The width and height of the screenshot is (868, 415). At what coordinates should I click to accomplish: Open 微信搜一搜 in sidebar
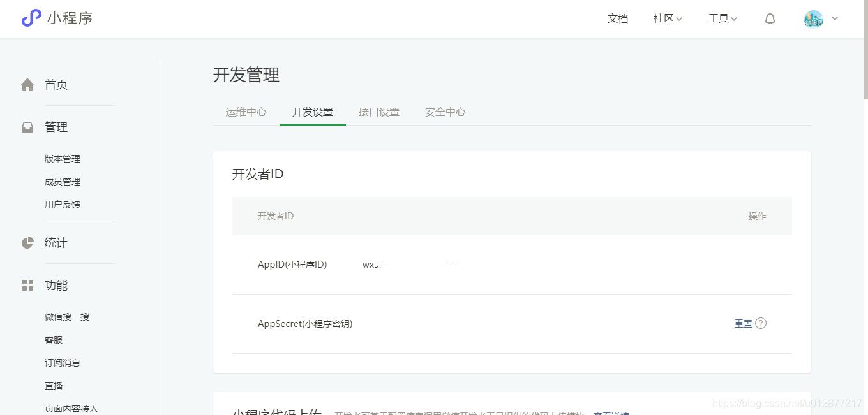coord(67,317)
